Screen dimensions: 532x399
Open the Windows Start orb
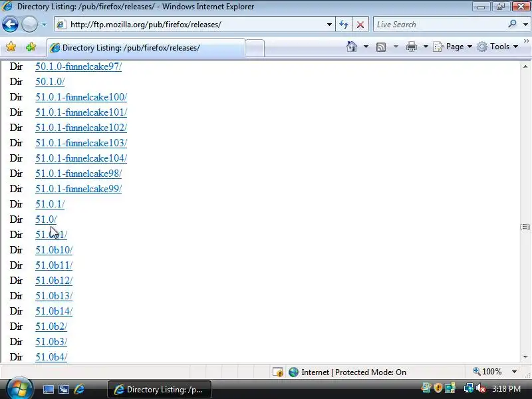click(x=19, y=389)
